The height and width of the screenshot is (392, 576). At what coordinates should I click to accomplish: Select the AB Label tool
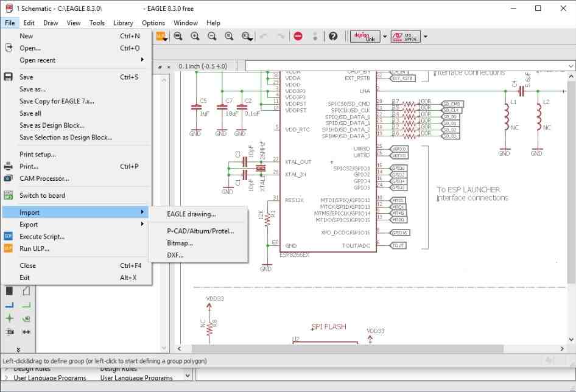click(26, 318)
